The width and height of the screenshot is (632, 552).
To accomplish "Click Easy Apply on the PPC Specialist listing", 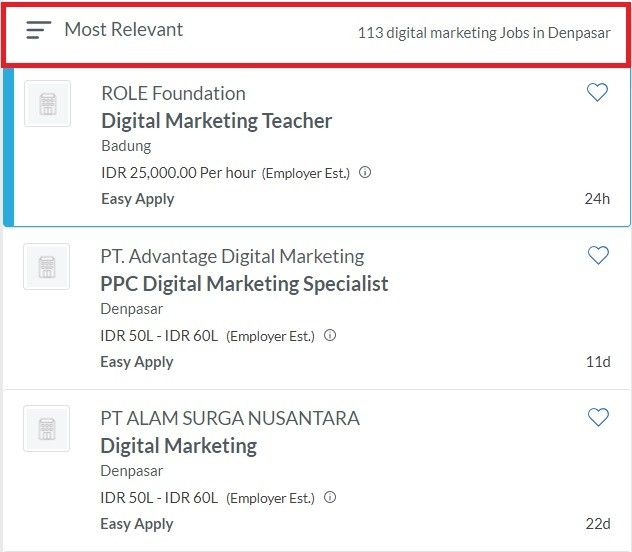I will (x=137, y=362).
